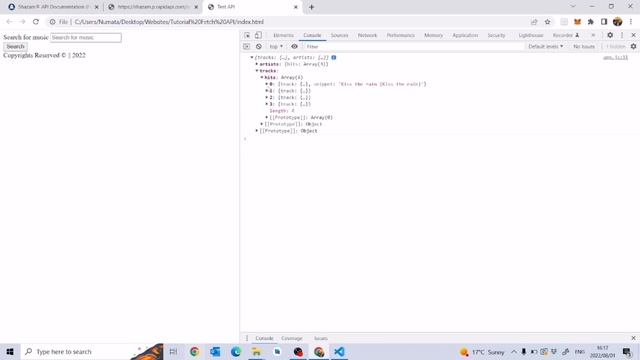Expand the last [[Prototype]]: Object node
The width and height of the screenshot is (640, 360).
point(257,131)
